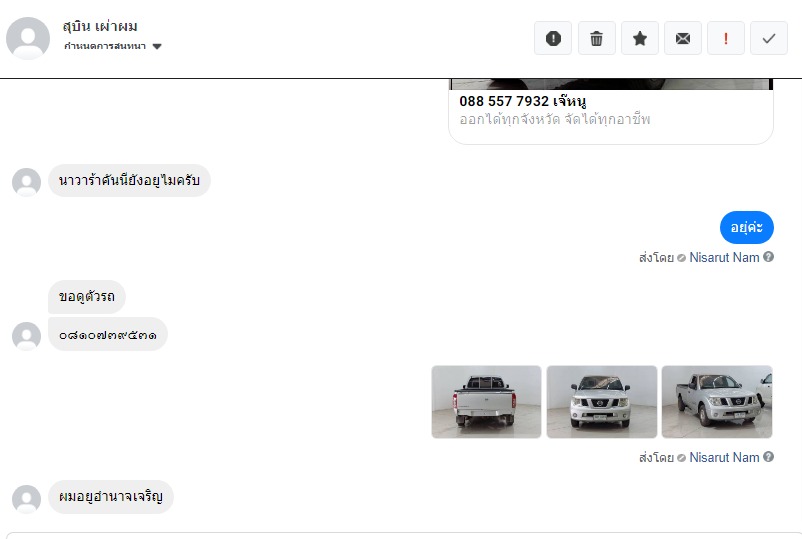Click the spam report exclamation icon
This screenshot has width=802, height=539.
tap(553, 38)
